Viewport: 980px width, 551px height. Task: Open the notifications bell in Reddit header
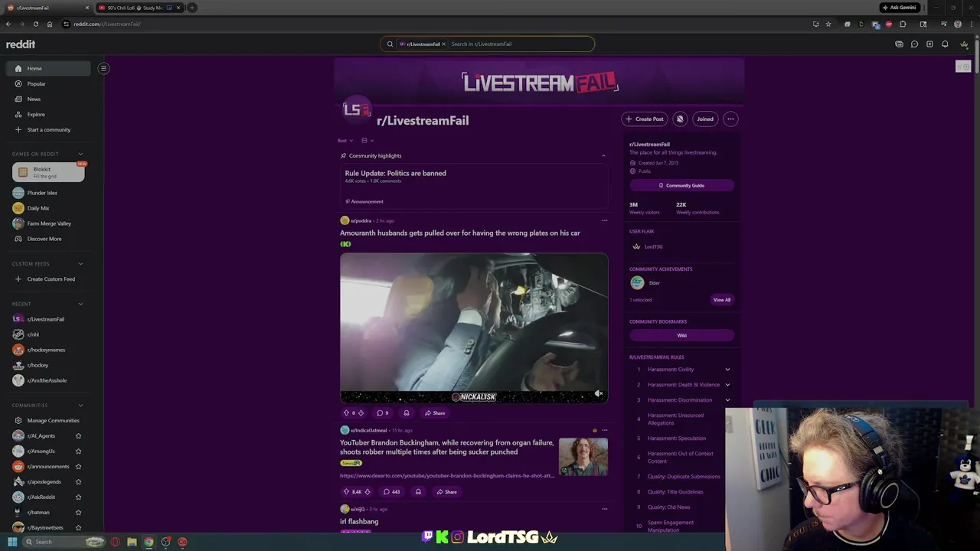click(x=945, y=44)
